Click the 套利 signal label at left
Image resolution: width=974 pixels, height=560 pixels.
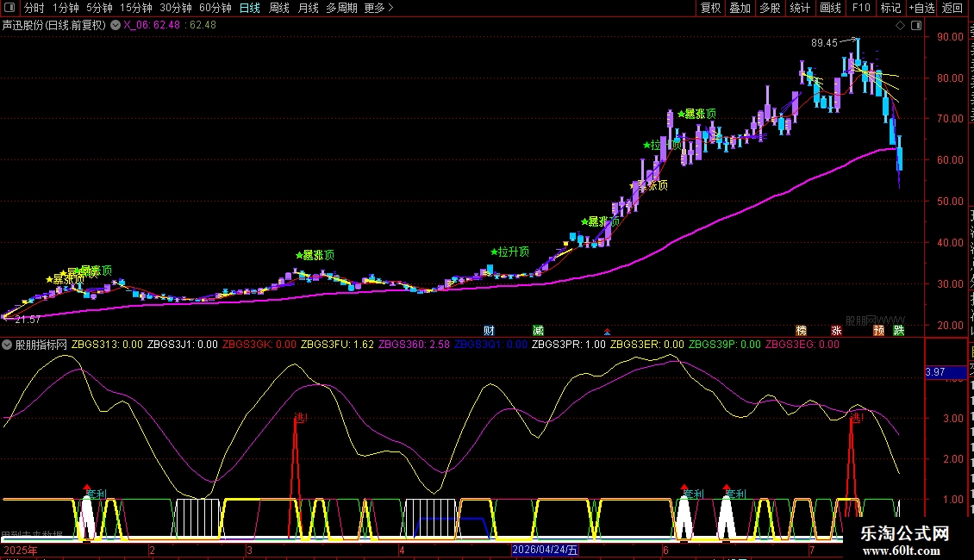coord(97,495)
